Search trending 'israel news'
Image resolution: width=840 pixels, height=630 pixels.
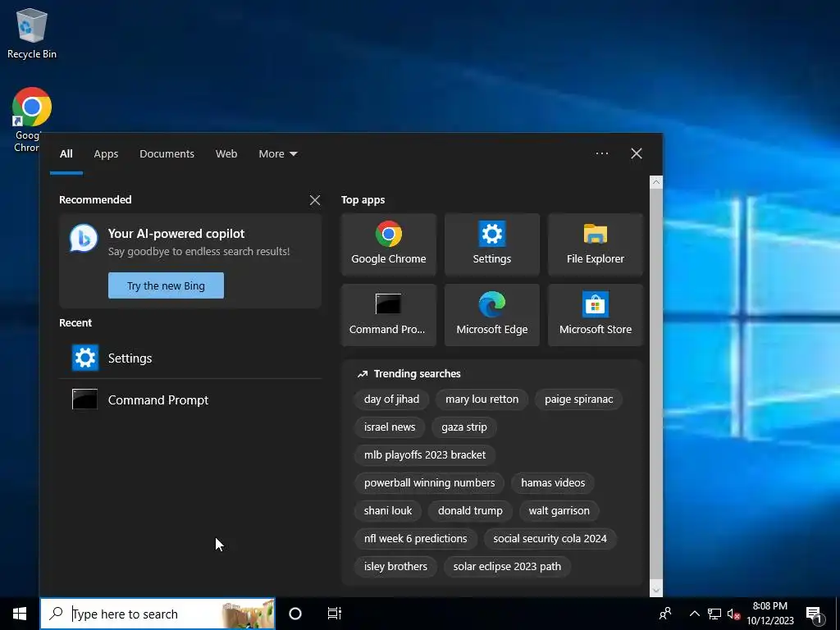pyautogui.click(x=390, y=427)
